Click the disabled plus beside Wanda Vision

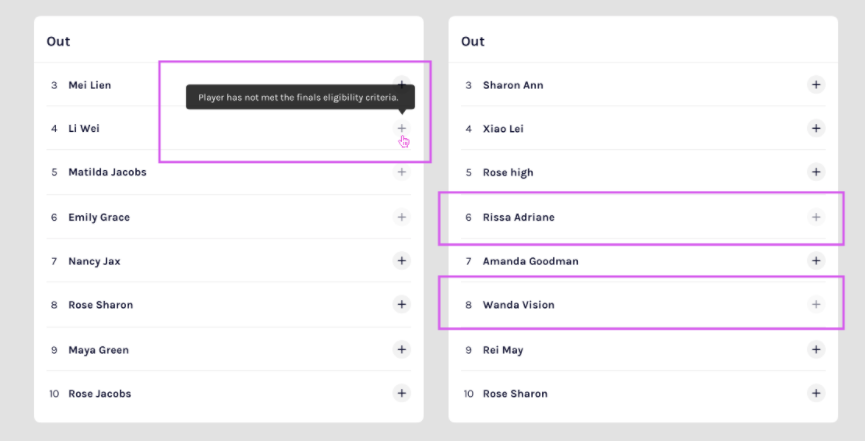pyautogui.click(x=816, y=304)
